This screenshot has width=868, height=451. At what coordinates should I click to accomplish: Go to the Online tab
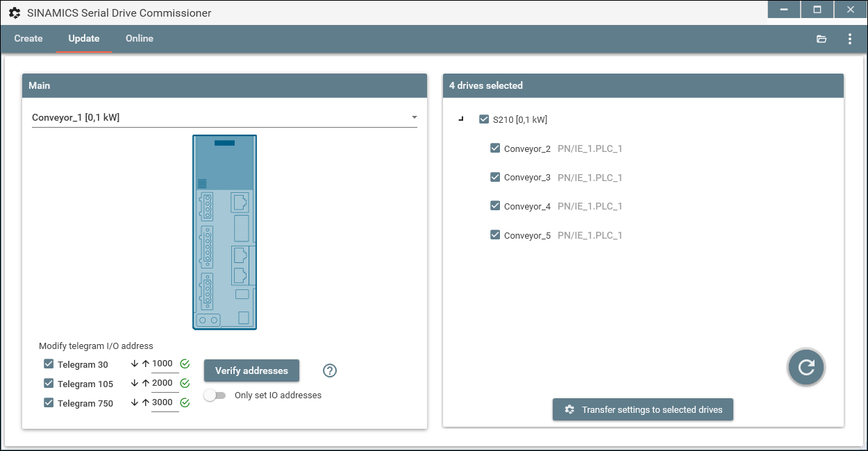(x=140, y=39)
